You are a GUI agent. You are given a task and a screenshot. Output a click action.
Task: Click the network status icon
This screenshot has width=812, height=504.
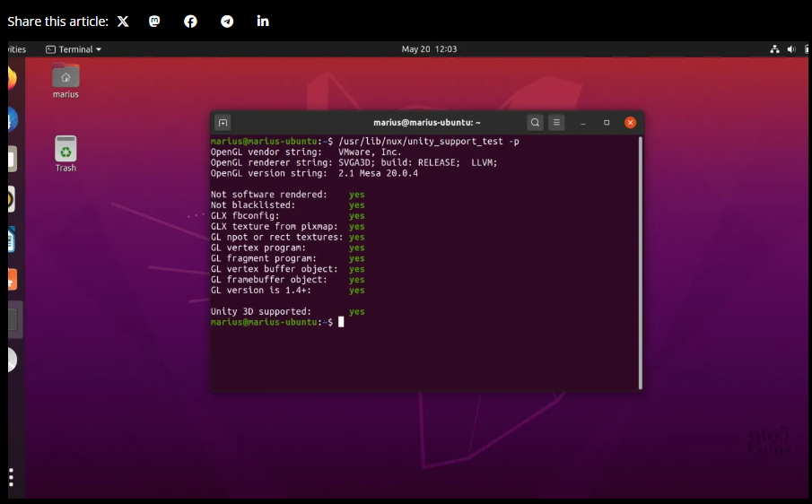click(774, 49)
